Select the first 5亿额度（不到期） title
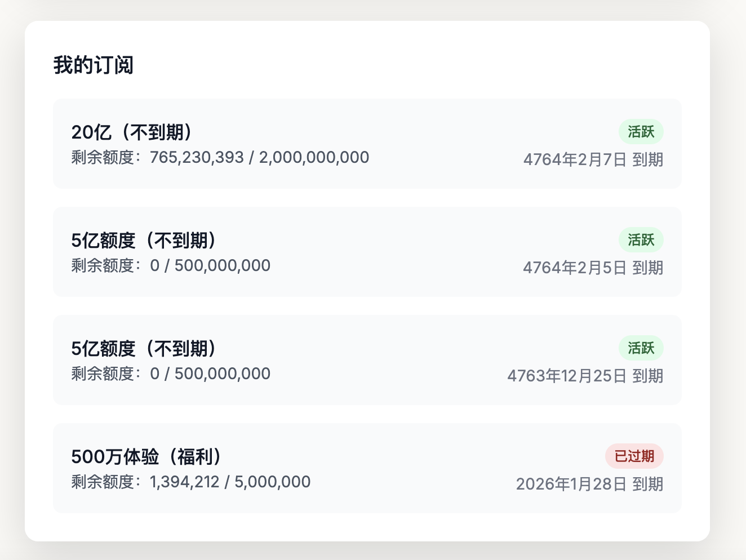Image resolution: width=746 pixels, height=560 pixels. coord(145,241)
